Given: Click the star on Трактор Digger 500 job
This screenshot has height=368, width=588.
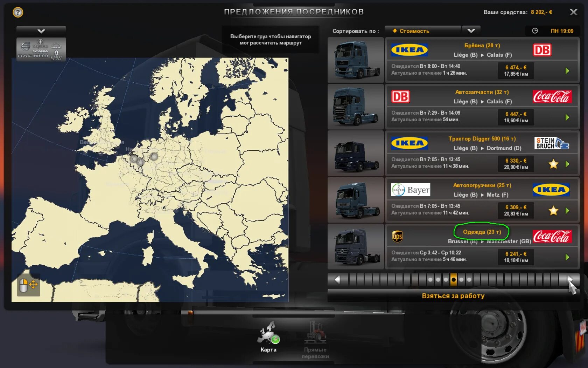Looking at the screenshot, I should pos(553,164).
